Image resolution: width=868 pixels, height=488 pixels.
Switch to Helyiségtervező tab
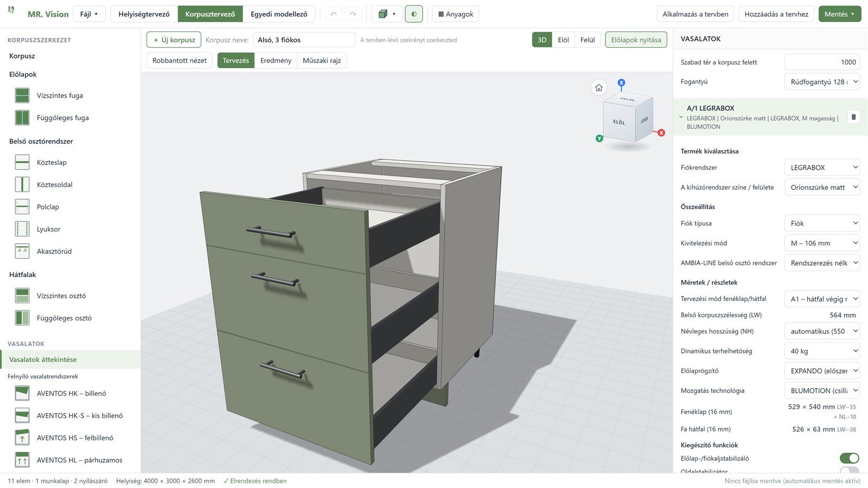pyautogui.click(x=144, y=14)
